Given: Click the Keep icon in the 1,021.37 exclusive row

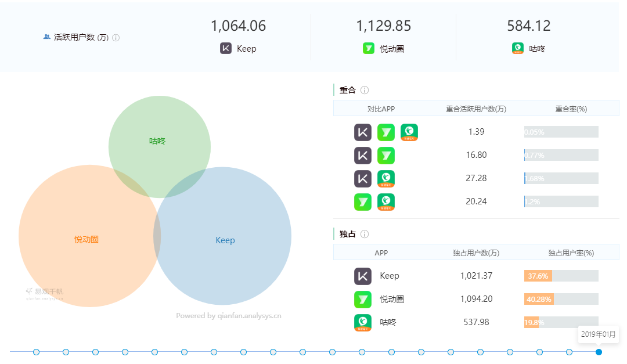Looking at the screenshot, I should [363, 276].
